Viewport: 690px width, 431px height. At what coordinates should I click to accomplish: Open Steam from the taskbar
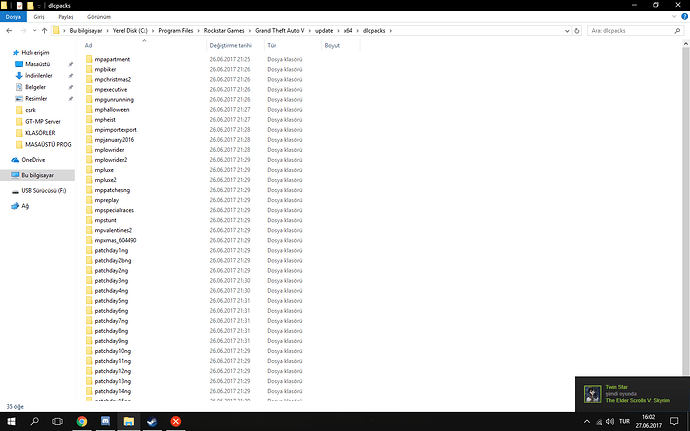click(152, 421)
